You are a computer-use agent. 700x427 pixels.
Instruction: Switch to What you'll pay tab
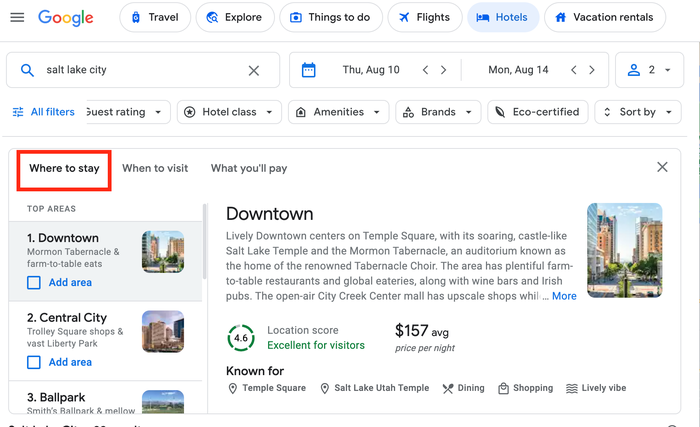tap(249, 168)
